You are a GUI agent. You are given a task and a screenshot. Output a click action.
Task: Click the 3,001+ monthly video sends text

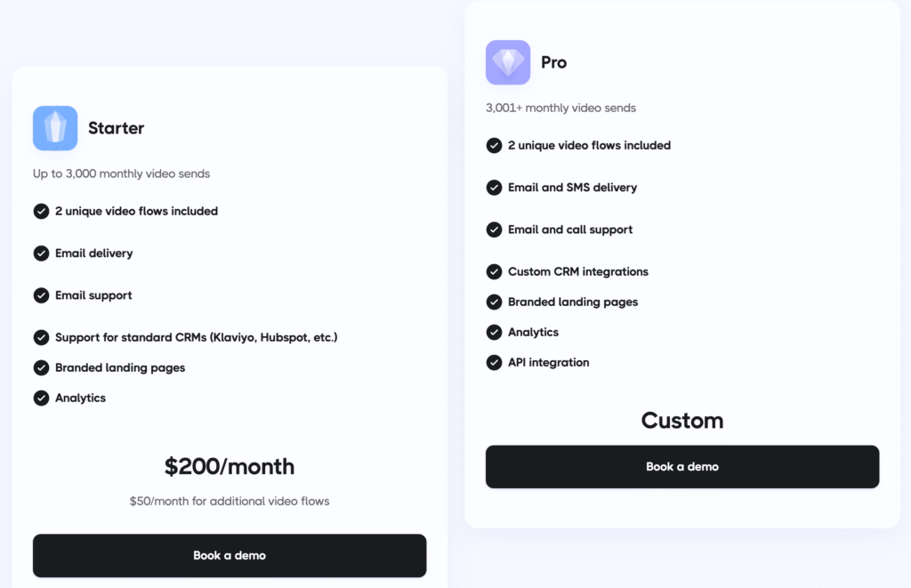tap(560, 108)
